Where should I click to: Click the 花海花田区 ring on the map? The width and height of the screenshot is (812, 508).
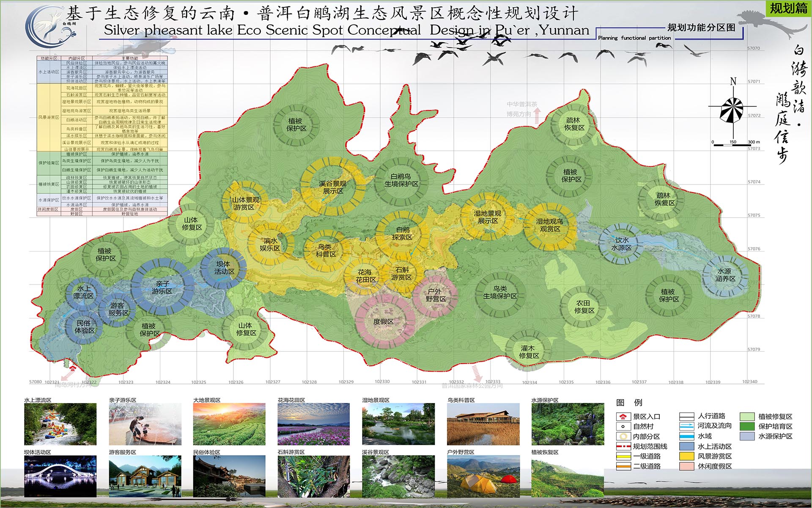tap(365, 276)
